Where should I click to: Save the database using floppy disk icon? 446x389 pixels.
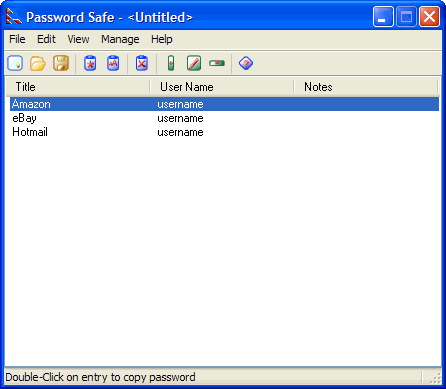pos(61,63)
